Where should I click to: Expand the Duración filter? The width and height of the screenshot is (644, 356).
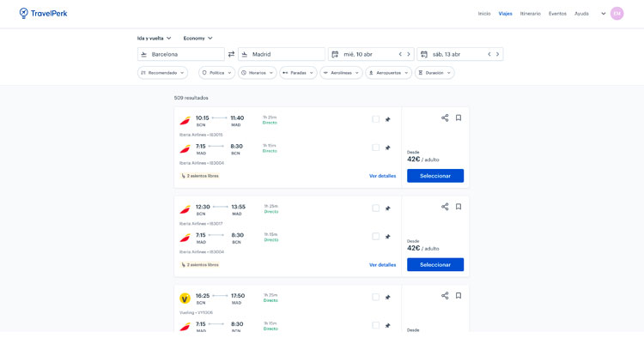(x=434, y=73)
